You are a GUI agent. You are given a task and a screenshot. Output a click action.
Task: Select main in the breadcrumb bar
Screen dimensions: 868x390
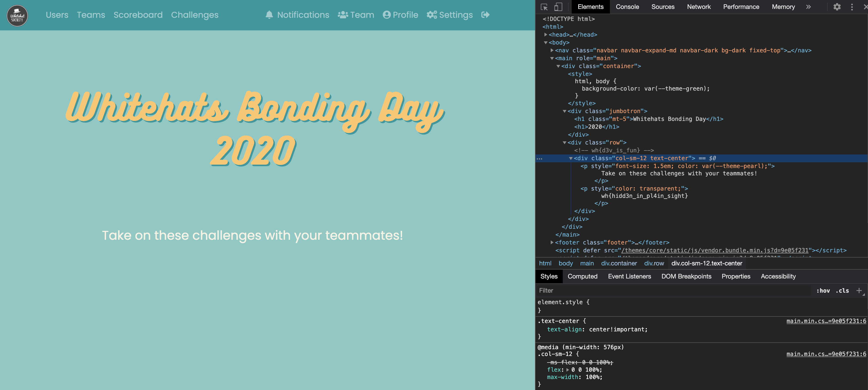coord(587,263)
